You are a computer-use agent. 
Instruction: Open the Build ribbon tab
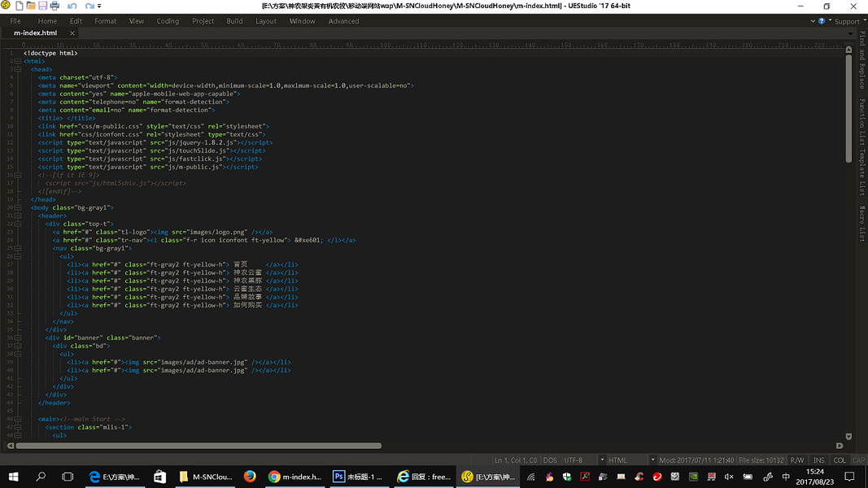point(234,21)
